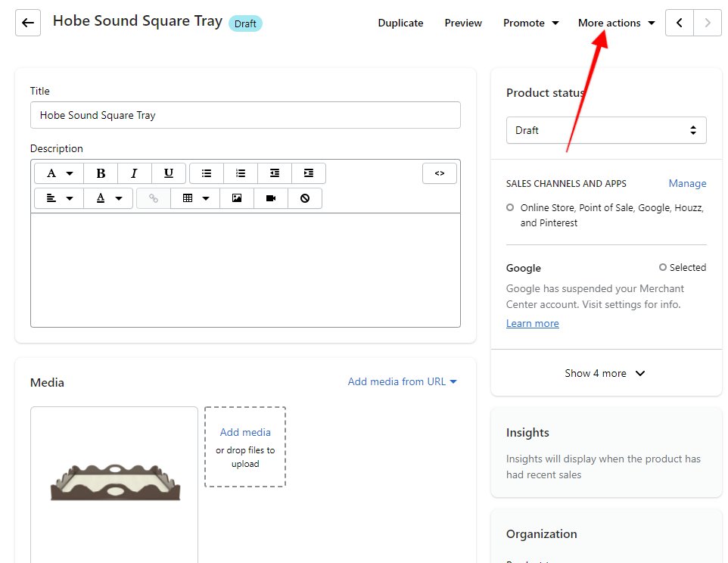Open the Learn more link under Google
Image resolution: width=728 pixels, height=563 pixels.
(532, 323)
